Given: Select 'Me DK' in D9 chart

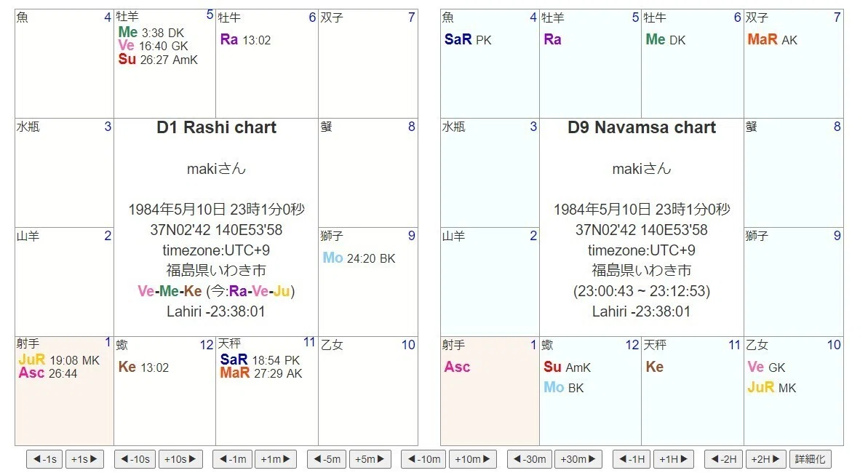Looking at the screenshot, I should tap(666, 39).
